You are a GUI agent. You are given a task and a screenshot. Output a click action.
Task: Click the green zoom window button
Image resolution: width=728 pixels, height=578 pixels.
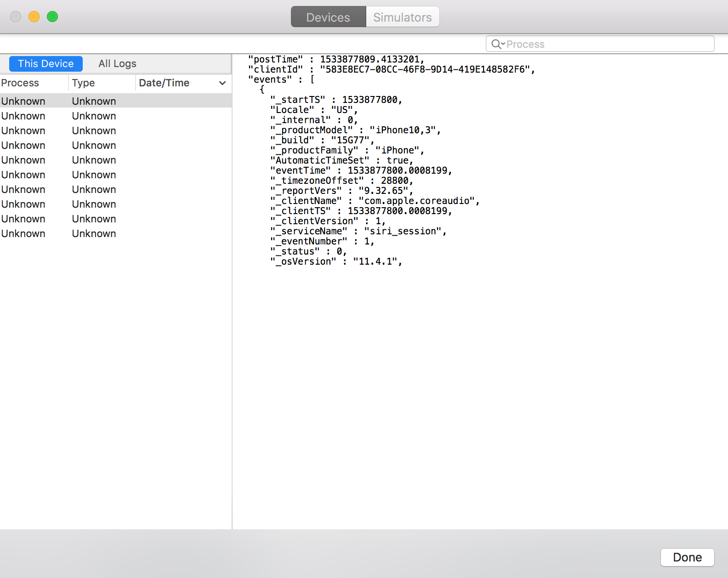[x=52, y=17]
